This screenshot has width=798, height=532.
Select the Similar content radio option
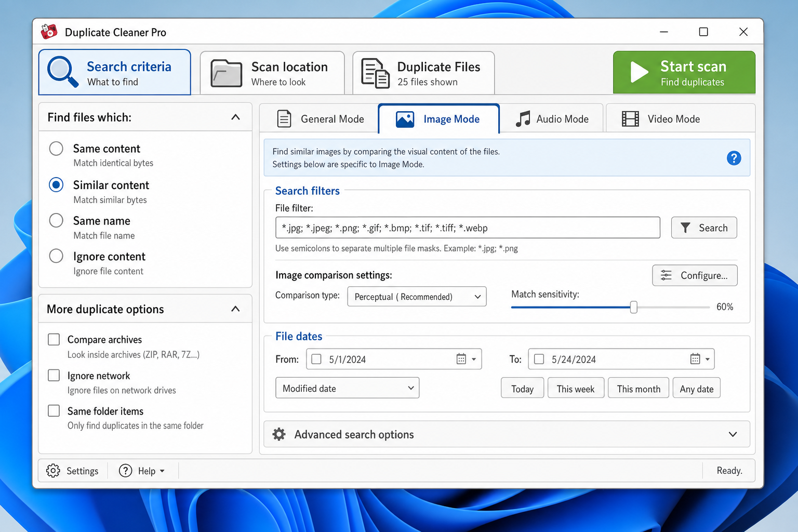pos(56,185)
